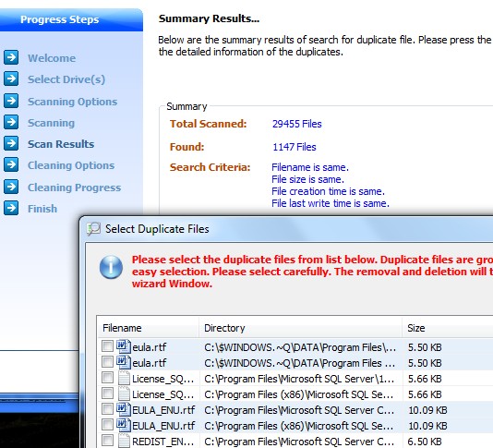The width and height of the screenshot is (493, 448).
Task: Check EULA_ENU.rtf in Program Files (x86)
Action: tap(107, 425)
